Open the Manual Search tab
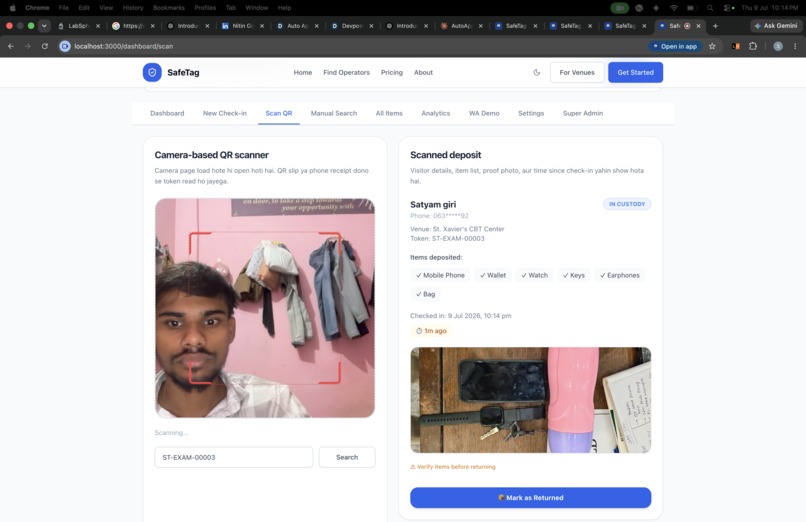The image size is (806, 522). [x=334, y=113]
